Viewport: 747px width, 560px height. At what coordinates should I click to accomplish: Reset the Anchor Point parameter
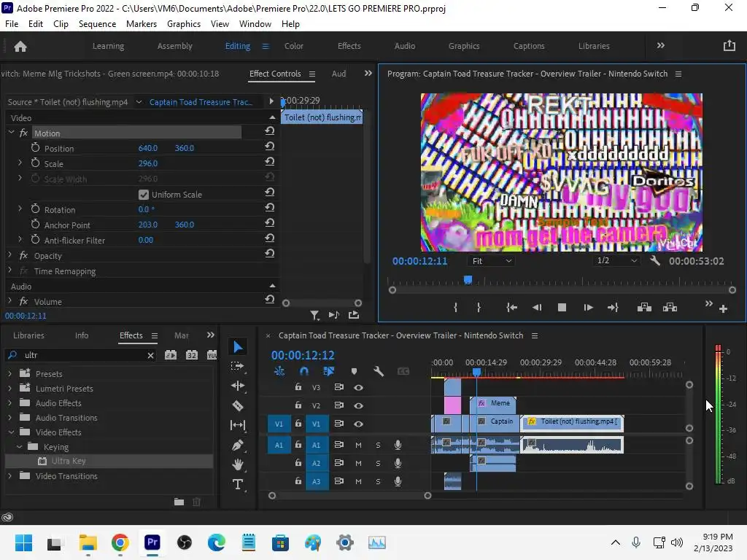pos(270,223)
